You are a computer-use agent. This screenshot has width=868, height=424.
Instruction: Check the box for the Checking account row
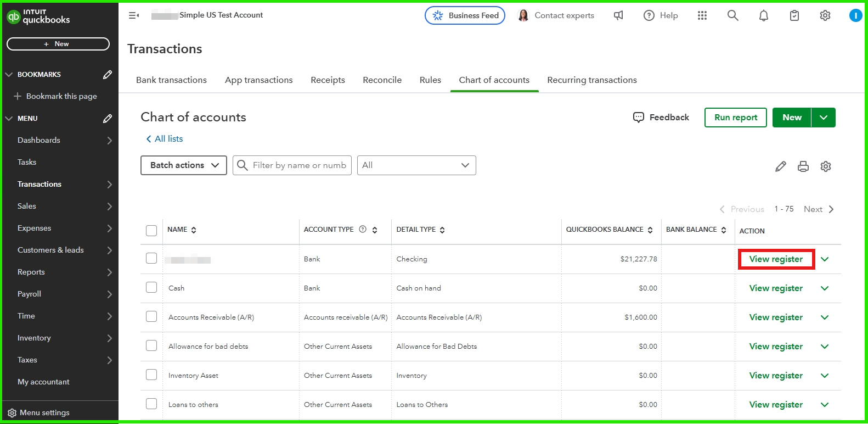tap(151, 258)
